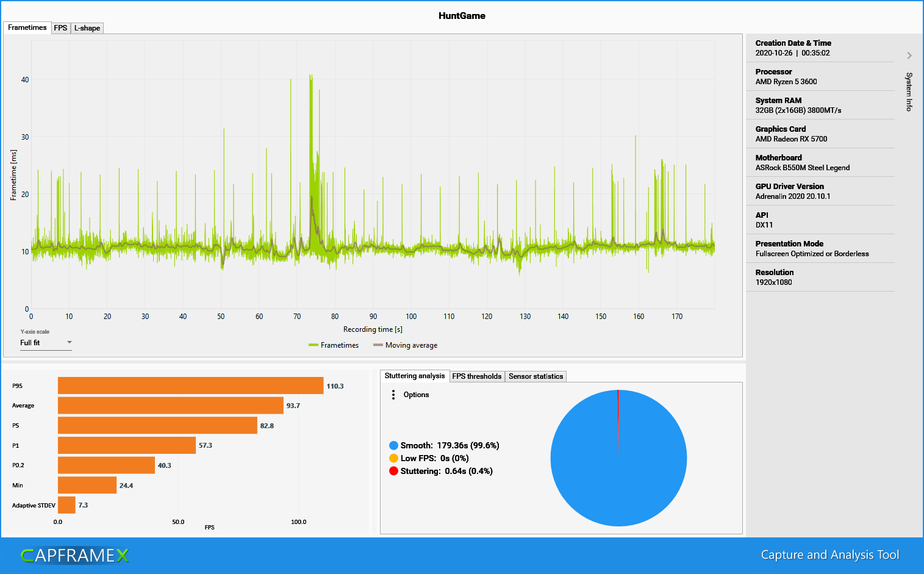Click the blue Smooth legend dot
Image resolution: width=924 pixels, height=574 pixels.
pyautogui.click(x=393, y=445)
